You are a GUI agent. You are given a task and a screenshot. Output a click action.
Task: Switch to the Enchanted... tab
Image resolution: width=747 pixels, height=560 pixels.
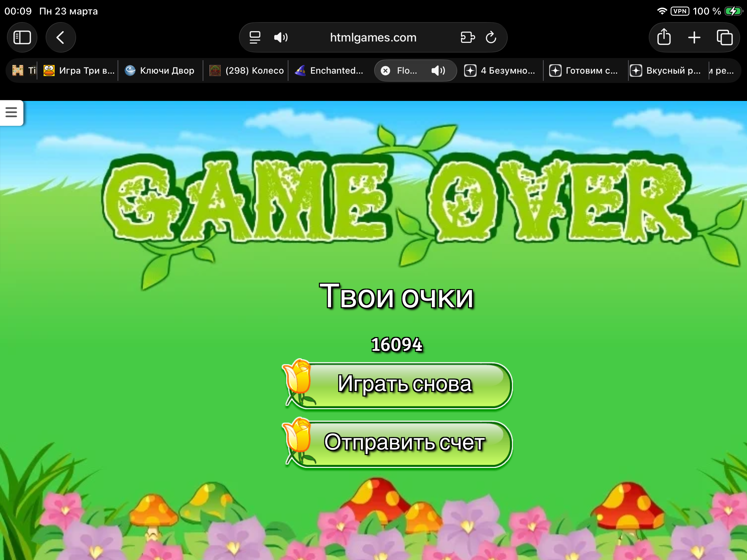pyautogui.click(x=330, y=71)
